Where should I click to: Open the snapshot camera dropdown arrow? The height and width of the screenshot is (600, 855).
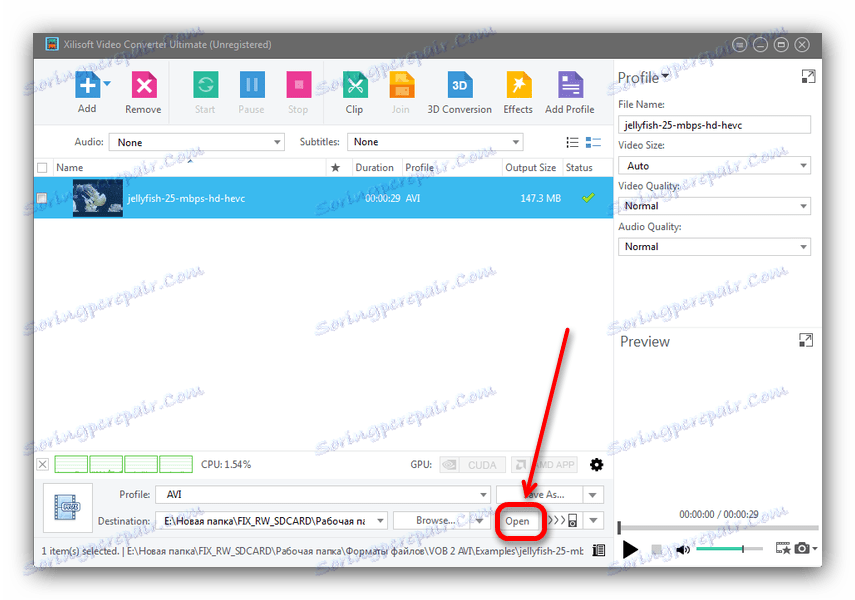click(815, 549)
